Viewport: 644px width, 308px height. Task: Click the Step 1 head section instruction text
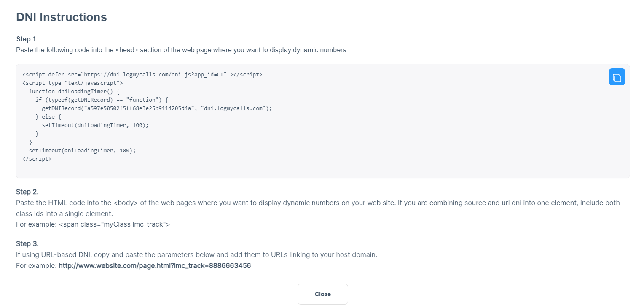(182, 50)
